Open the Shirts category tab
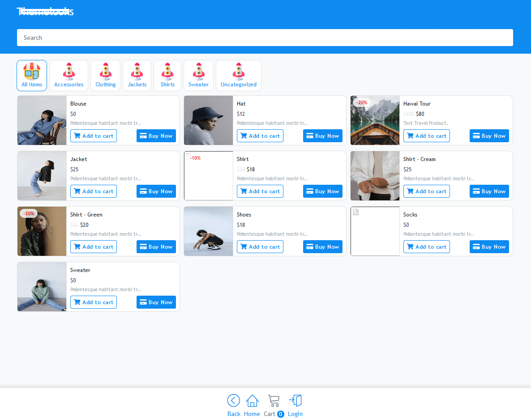 [167, 76]
